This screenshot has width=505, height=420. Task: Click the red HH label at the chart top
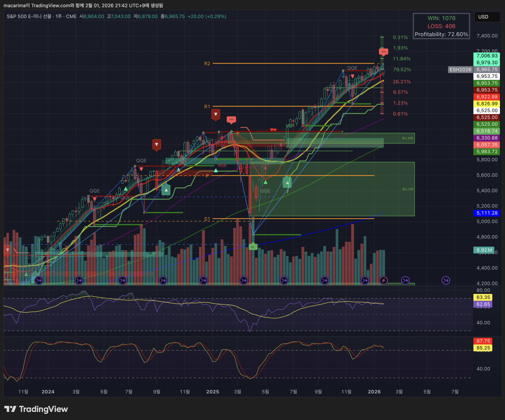[383, 52]
